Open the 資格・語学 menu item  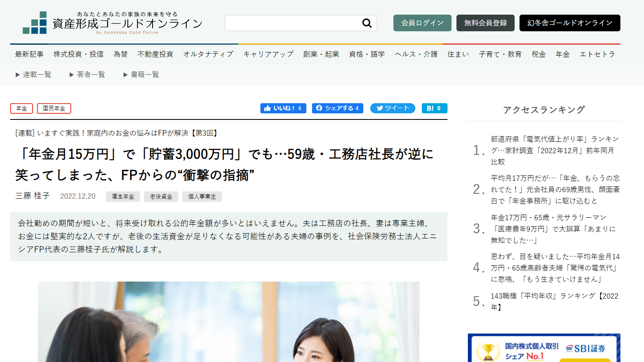[x=367, y=54]
